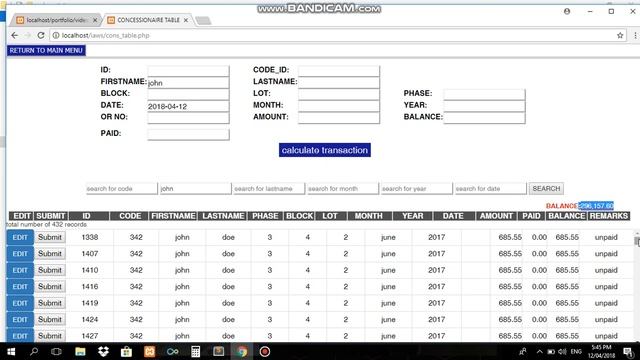The width and height of the screenshot is (640, 360).
Task: Close the localhost/portfolio tab
Action: (95, 20)
